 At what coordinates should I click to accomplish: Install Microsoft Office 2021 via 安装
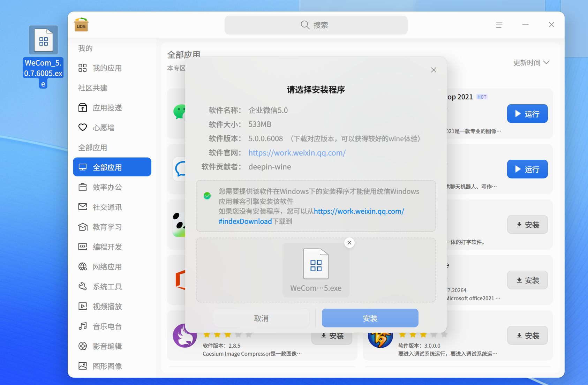pos(527,280)
